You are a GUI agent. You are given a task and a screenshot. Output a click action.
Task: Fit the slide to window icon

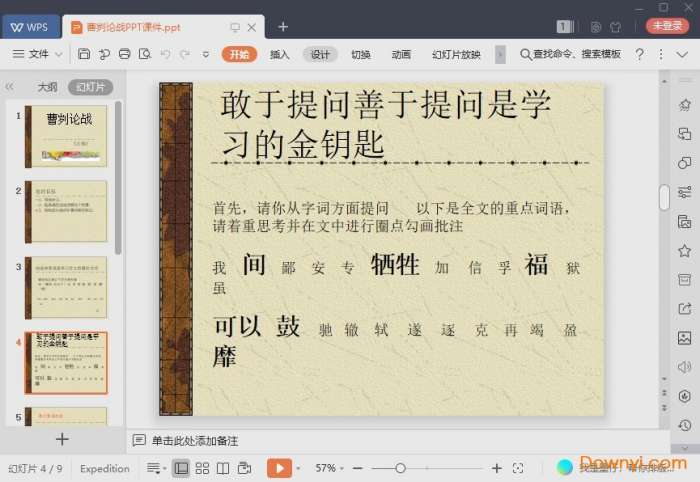pos(518,468)
